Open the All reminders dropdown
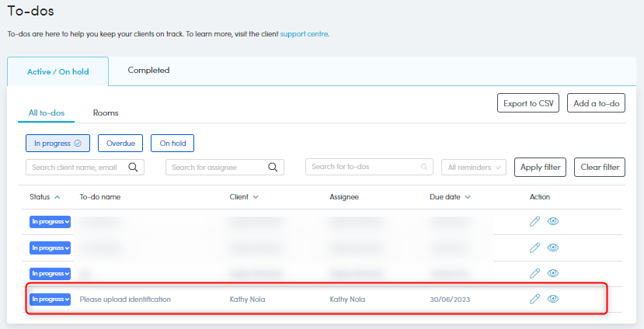Image resolution: width=644 pixels, height=329 pixels. (x=474, y=167)
